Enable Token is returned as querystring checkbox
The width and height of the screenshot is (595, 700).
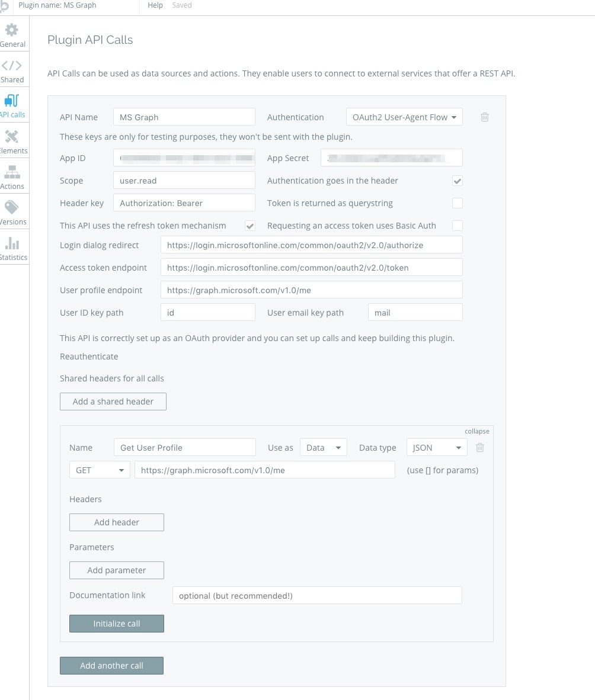(x=457, y=203)
